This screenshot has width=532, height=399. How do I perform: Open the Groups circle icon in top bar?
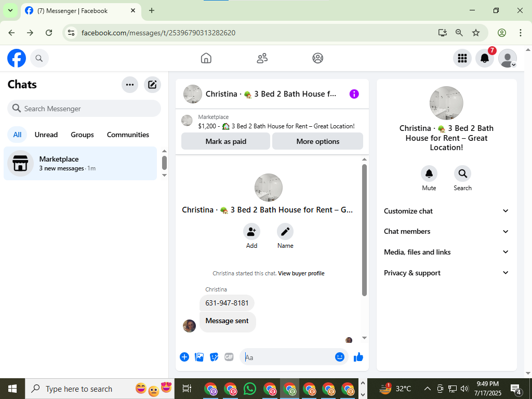[x=317, y=58]
